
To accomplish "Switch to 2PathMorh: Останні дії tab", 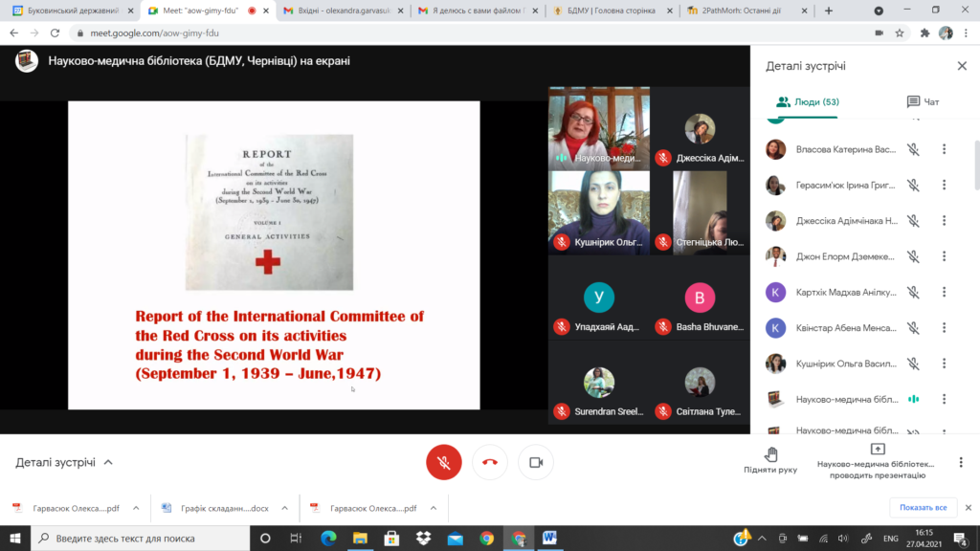I will [x=747, y=11].
